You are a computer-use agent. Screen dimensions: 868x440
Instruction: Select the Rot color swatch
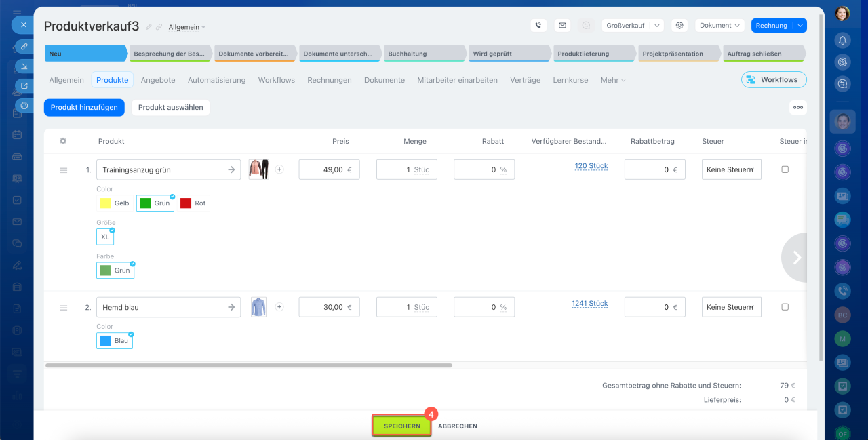point(193,203)
